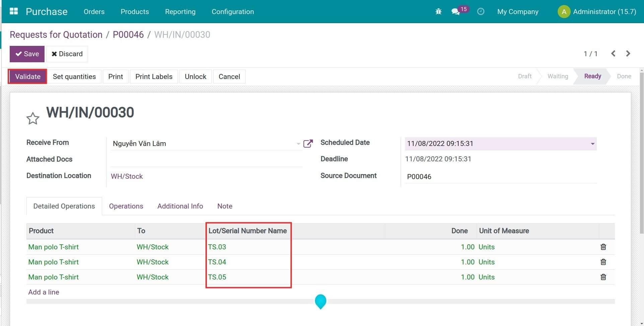
Task: Click the debug bug icon
Action: coord(438,12)
